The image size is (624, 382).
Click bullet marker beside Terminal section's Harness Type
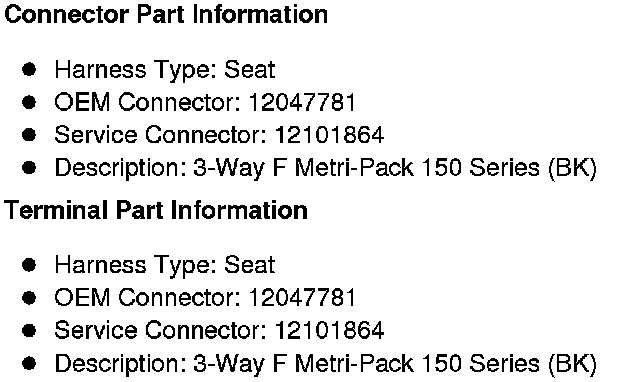click(29, 265)
